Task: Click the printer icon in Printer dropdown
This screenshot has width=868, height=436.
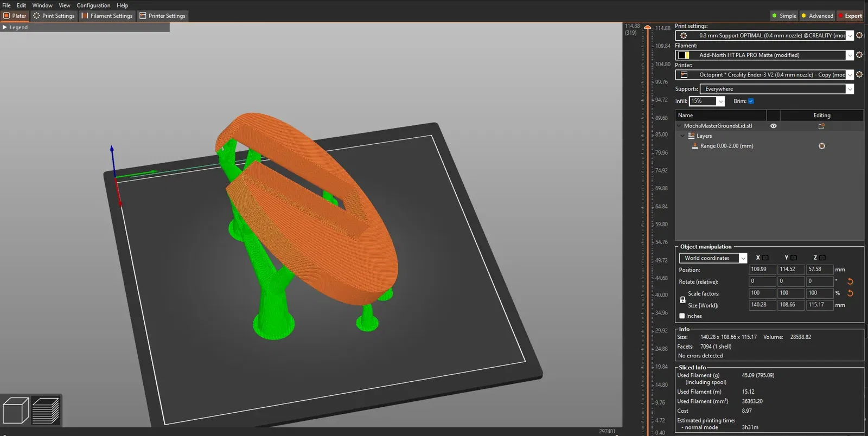Action: tap(684, 74)
